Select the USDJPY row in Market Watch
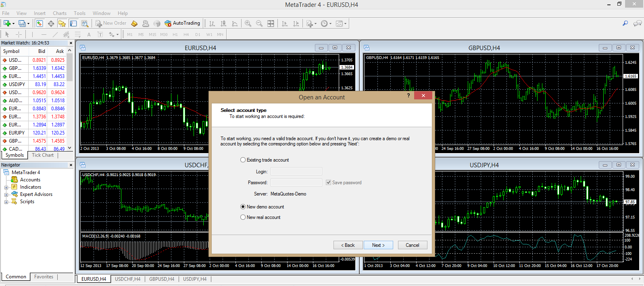Viewport: 644px width, 286px height. [33, 84]
